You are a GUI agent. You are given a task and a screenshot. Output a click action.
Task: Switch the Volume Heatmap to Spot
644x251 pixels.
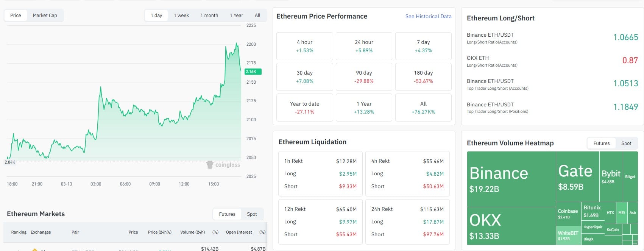coord(626,143)
